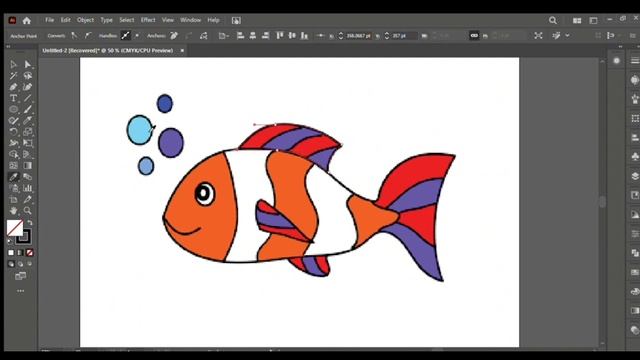Pick the Line Segment tool
This screenshot has width=640, height=360.
pyautogui.click(x=27, y=98)
